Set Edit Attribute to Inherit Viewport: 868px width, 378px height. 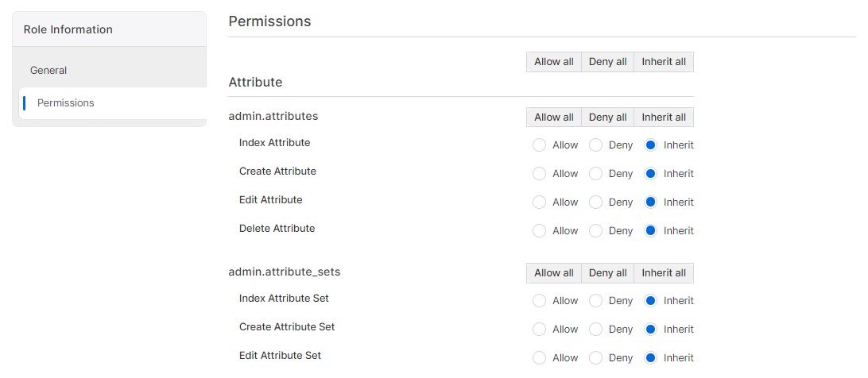tap(651, 202)
